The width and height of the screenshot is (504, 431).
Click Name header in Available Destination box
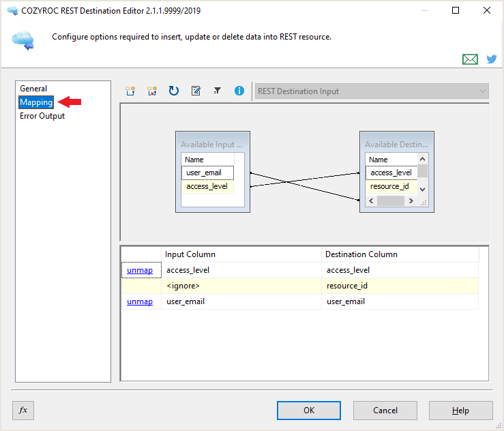tap(391, 160)
